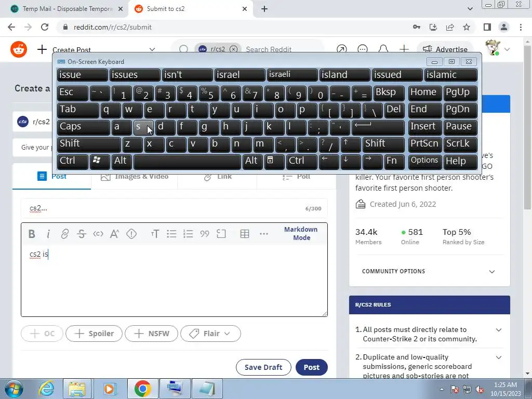
Task: Open more formatting options ellipsis
Action: coord(263,234)
